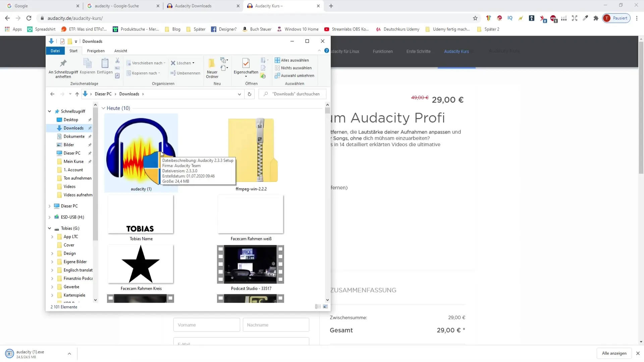Go up one folder level in Explorer
644x362 pixels.
pos(77,94)
